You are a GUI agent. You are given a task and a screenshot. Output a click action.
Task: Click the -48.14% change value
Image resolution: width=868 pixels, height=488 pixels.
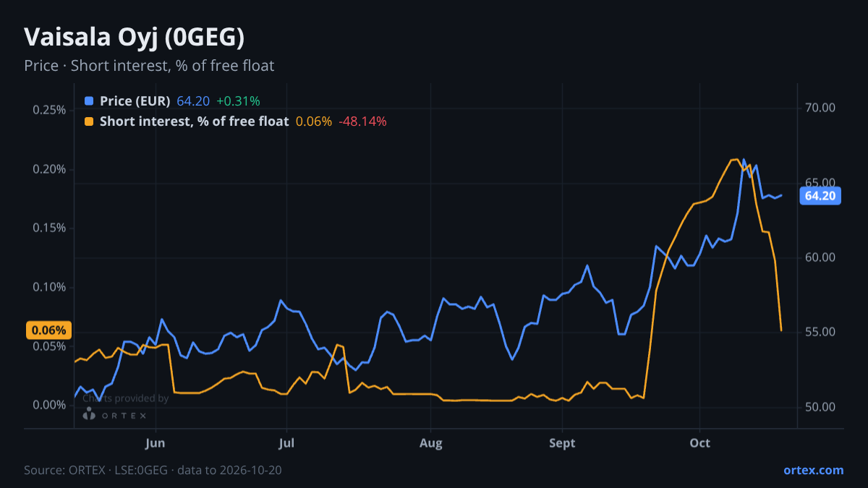point(362,121)
